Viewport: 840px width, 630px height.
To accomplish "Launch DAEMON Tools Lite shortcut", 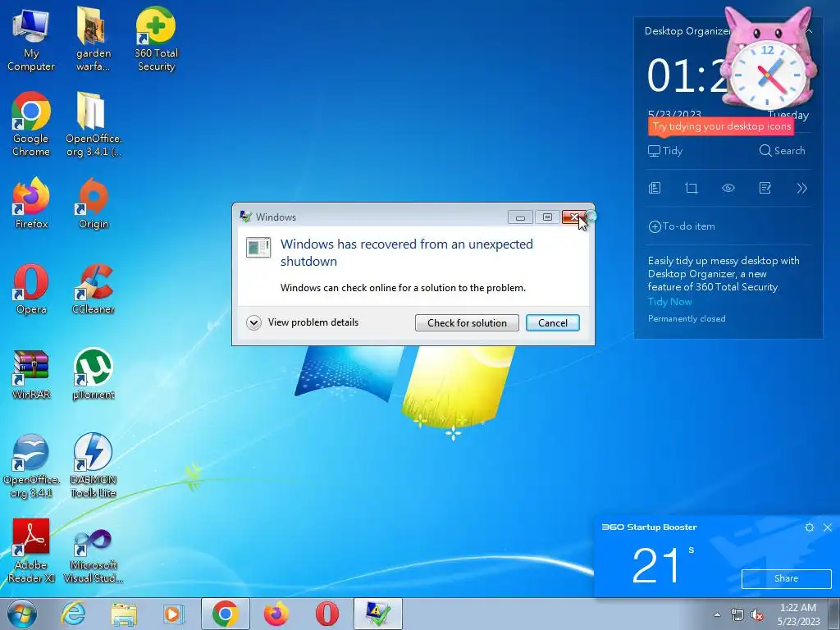I will tap(94, 466).
